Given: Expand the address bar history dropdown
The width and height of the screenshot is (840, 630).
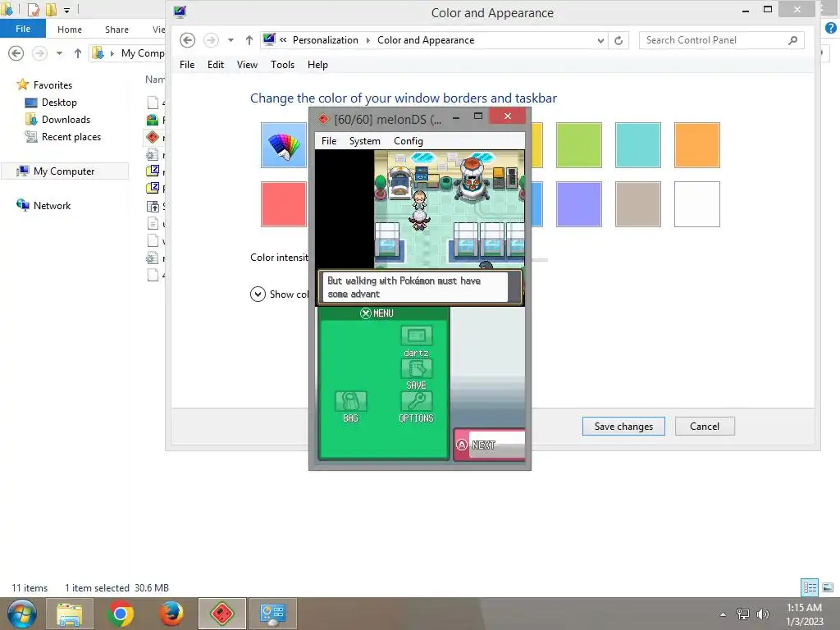Looking at the screenshot, I should point(600,41).
